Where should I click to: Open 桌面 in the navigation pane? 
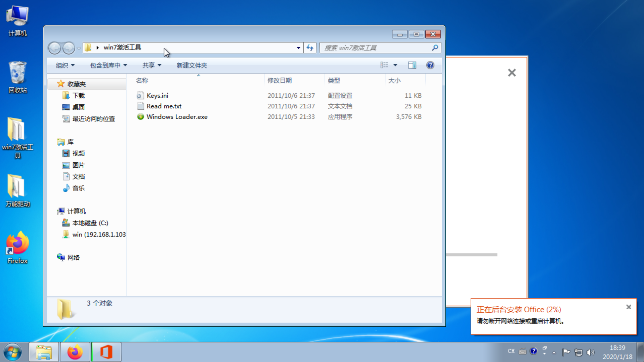coord(79,107)
